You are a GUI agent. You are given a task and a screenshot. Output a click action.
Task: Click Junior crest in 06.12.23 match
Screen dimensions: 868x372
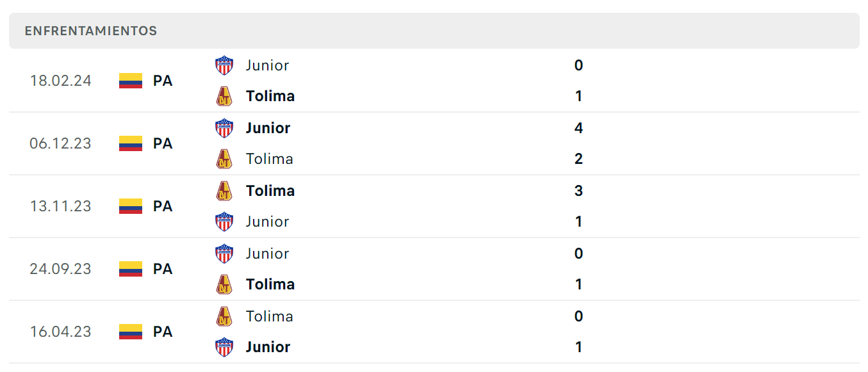(224, 128)
